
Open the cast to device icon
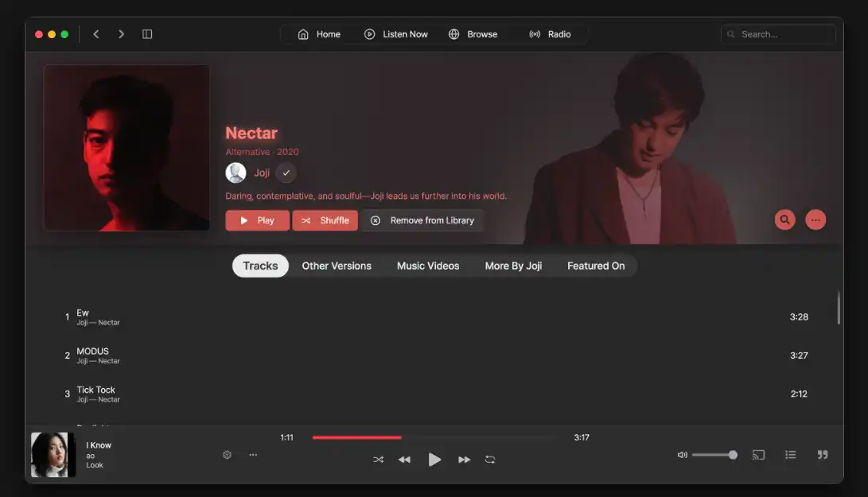758,455
